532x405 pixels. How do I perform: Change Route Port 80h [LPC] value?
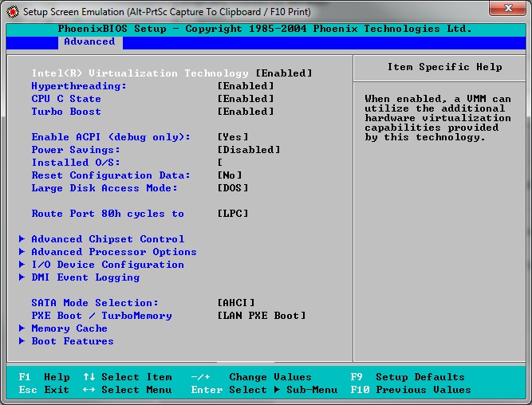pos(233,214)
